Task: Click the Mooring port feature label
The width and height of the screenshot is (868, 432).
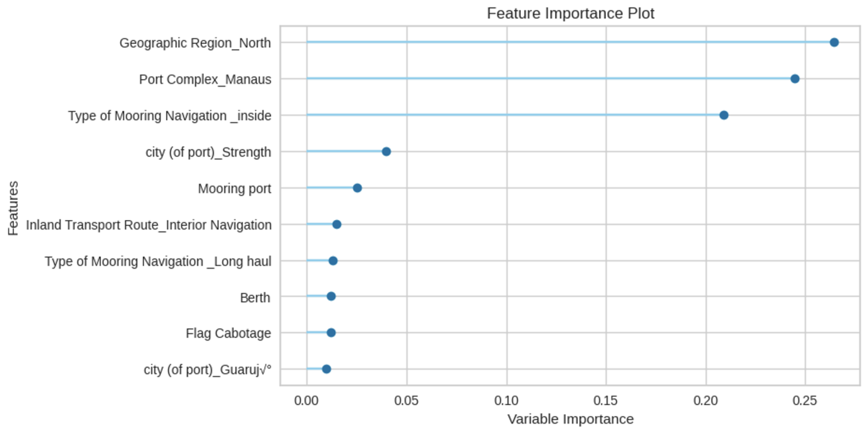Action: [234, 189]
